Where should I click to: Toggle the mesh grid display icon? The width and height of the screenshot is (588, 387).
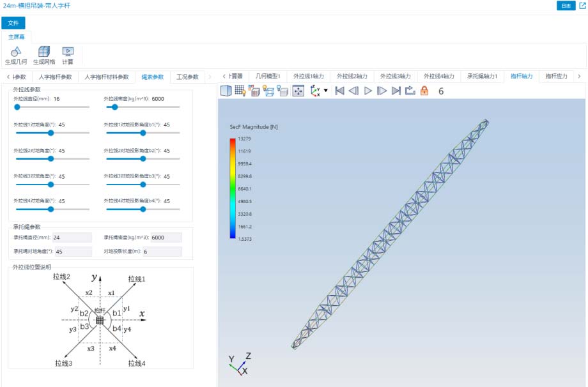click(x=240, y=91)
